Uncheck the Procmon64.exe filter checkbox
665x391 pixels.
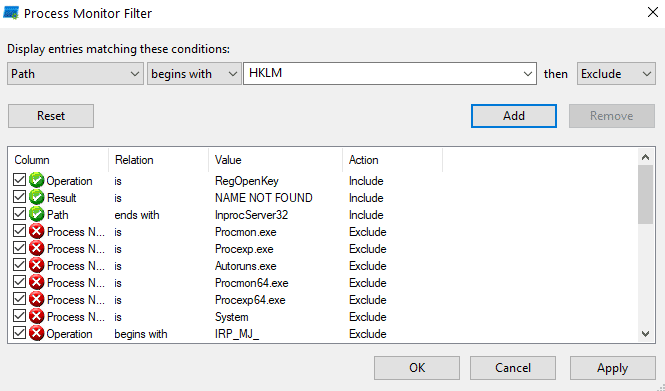pos(20,282)
